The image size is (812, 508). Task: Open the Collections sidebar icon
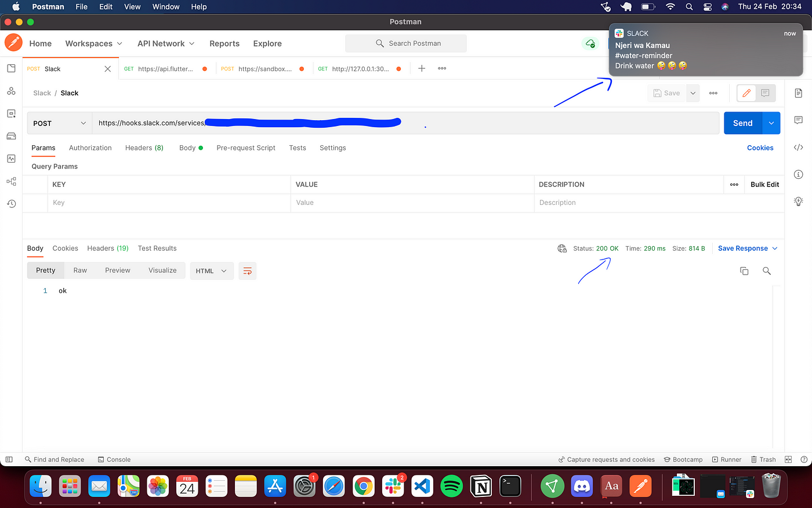pyautogui.click(x=11, y=69)
